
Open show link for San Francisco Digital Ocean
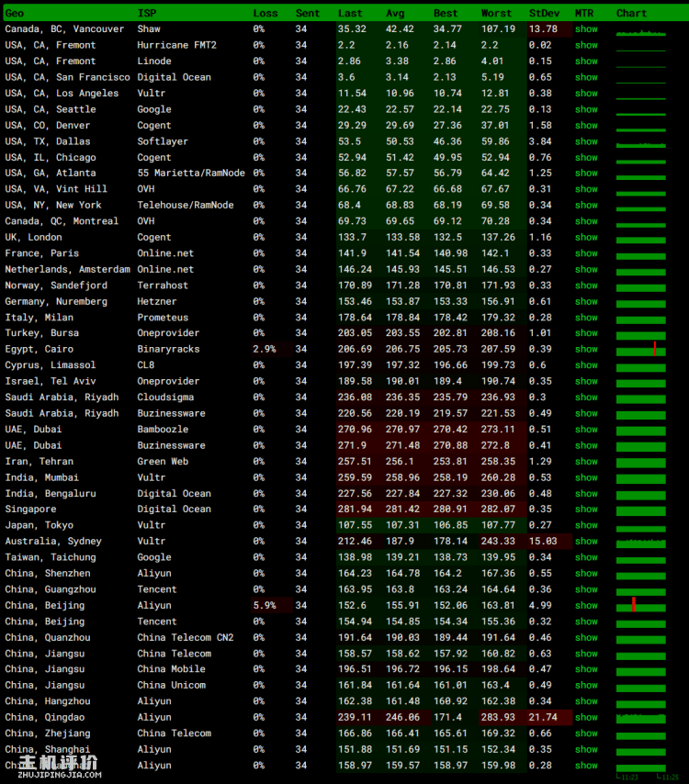click(x=586, y=77)
